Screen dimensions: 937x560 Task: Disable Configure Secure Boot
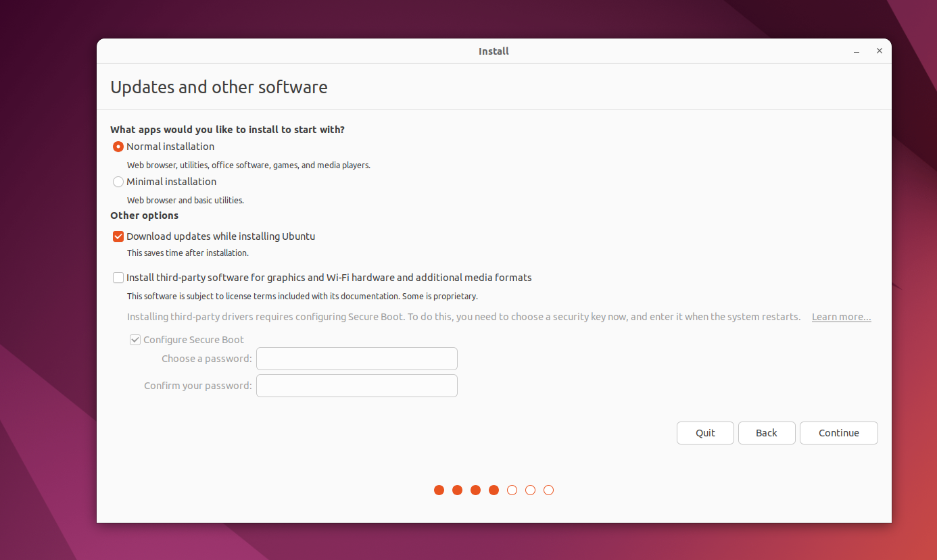135,340
